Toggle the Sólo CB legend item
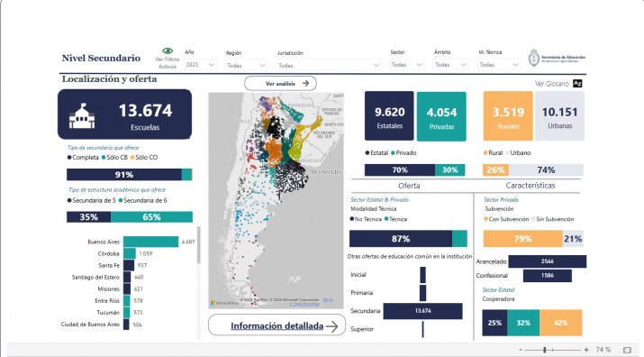 [115, 158]
